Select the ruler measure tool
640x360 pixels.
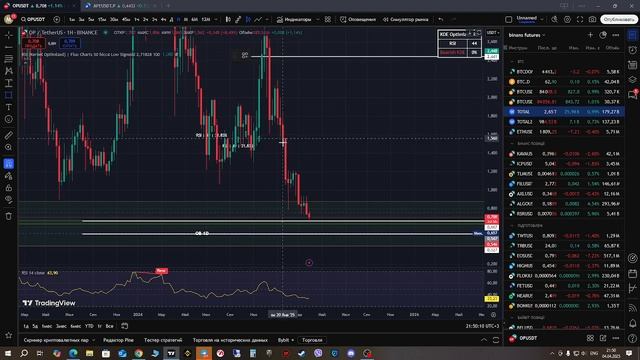pyautogui.click(x=9, y=135)
